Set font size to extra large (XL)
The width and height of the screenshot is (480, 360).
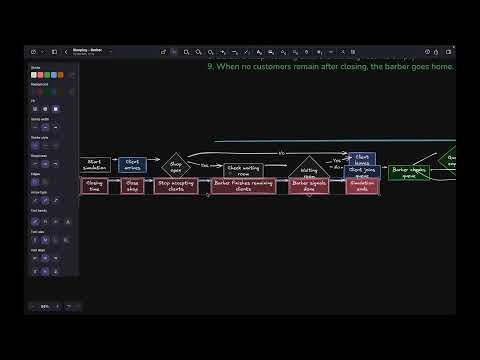(67, 240)
